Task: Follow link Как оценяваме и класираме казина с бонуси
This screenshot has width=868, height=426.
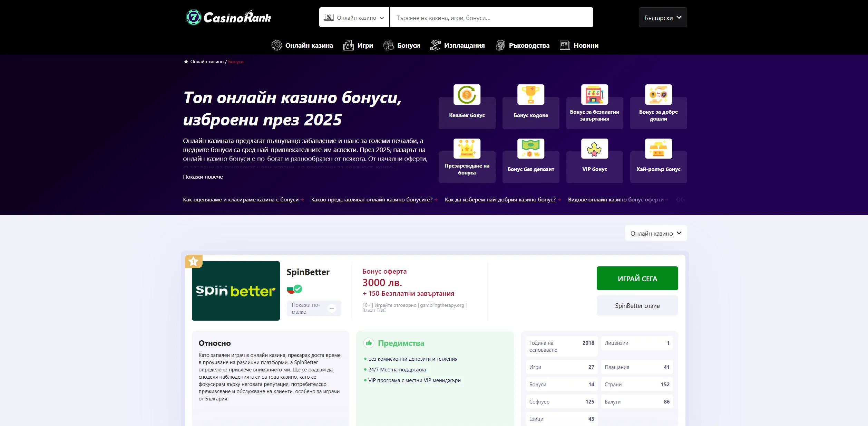Action: 241,200
